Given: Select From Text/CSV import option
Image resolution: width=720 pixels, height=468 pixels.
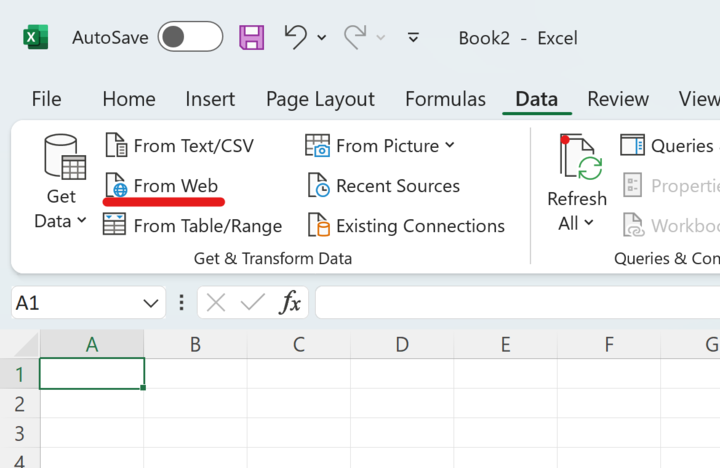Looking at the screenshot, I should click(x=180, y=146).
